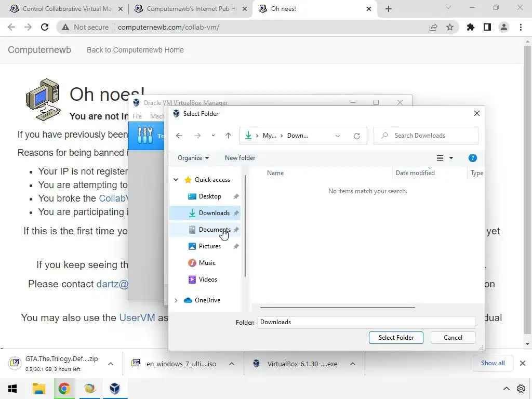This screenshot has width=532, height=399.
Task: Click the Select Folder button
Action: tap(396, 338)
